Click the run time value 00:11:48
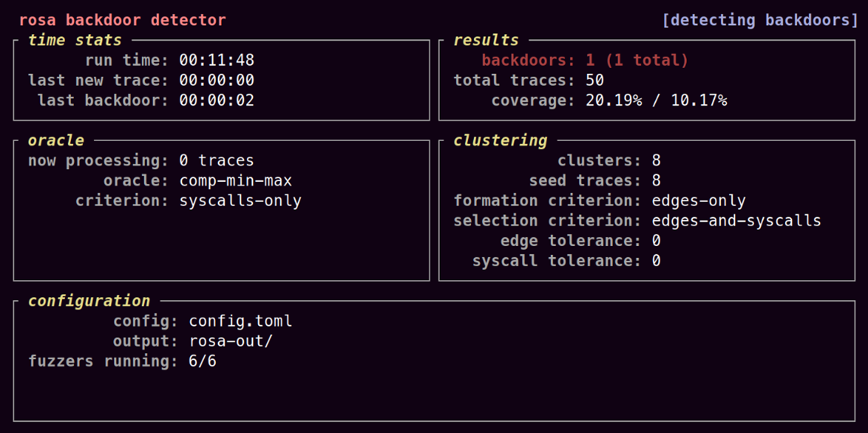 pyautogui.click(x=217, y=60)
